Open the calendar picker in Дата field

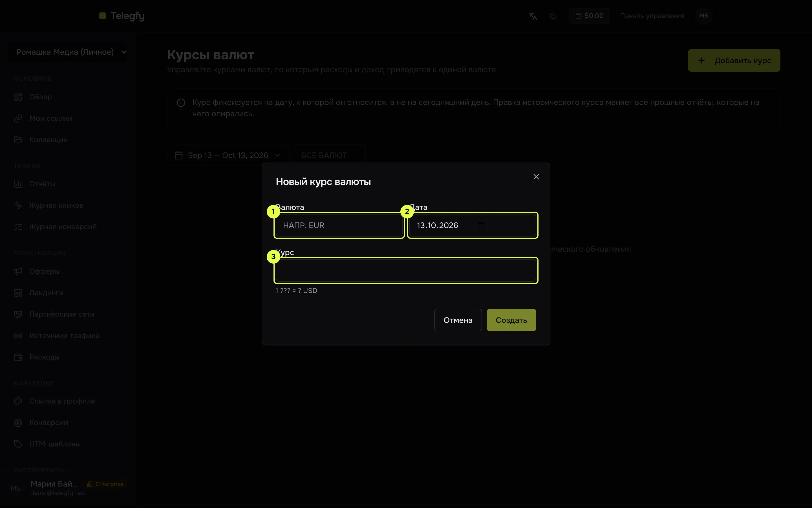[481, 225]
